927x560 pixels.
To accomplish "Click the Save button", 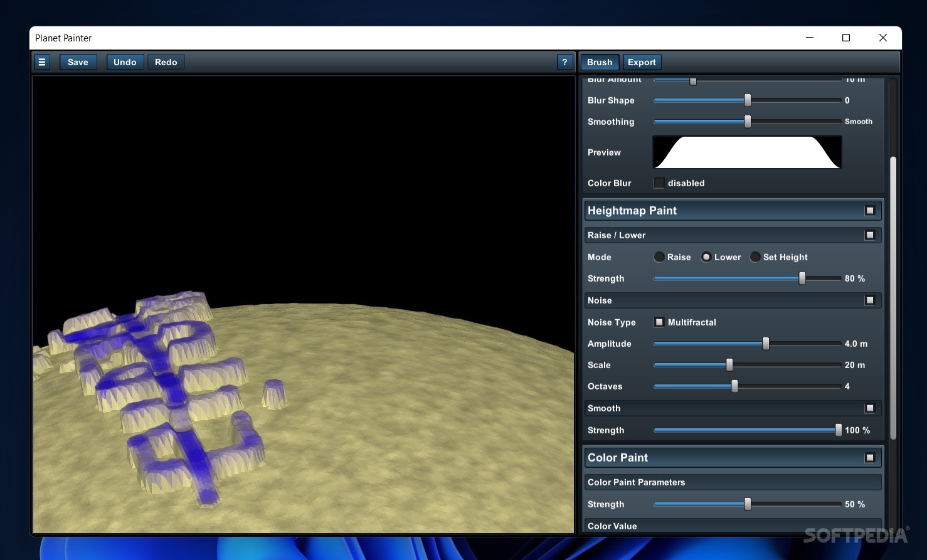I will [78, 62].
